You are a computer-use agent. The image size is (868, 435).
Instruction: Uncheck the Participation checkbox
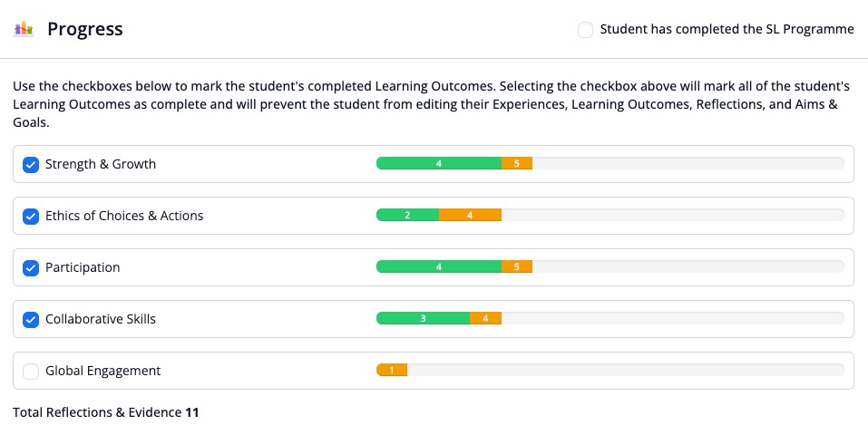point(31,268)
